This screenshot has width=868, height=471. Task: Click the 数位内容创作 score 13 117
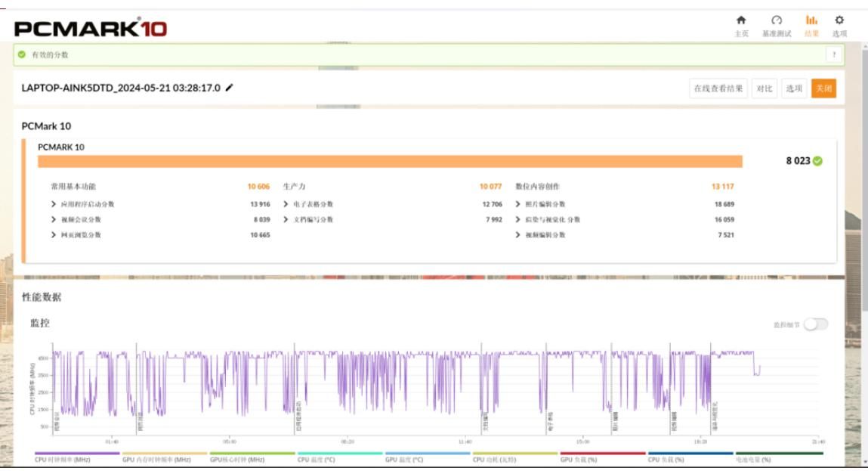pos(722,186)
